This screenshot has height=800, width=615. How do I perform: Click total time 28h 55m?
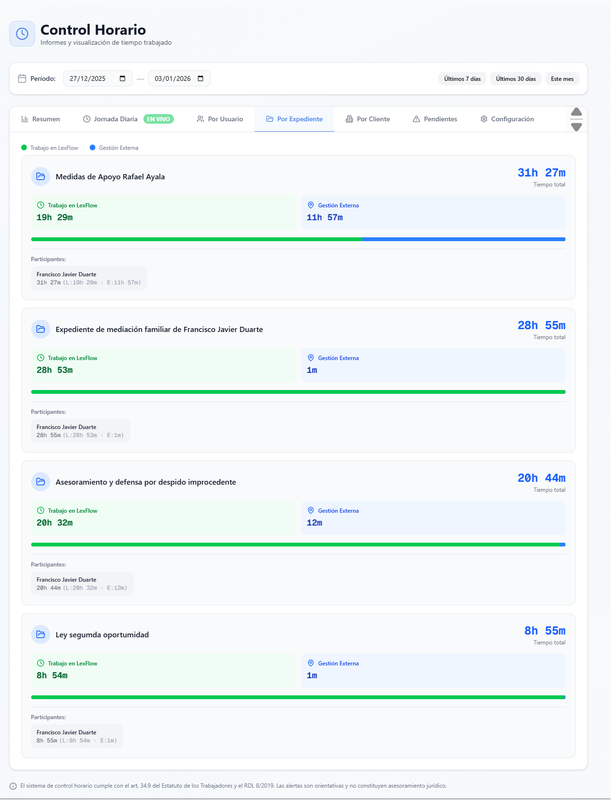click(x=542, y=325)
